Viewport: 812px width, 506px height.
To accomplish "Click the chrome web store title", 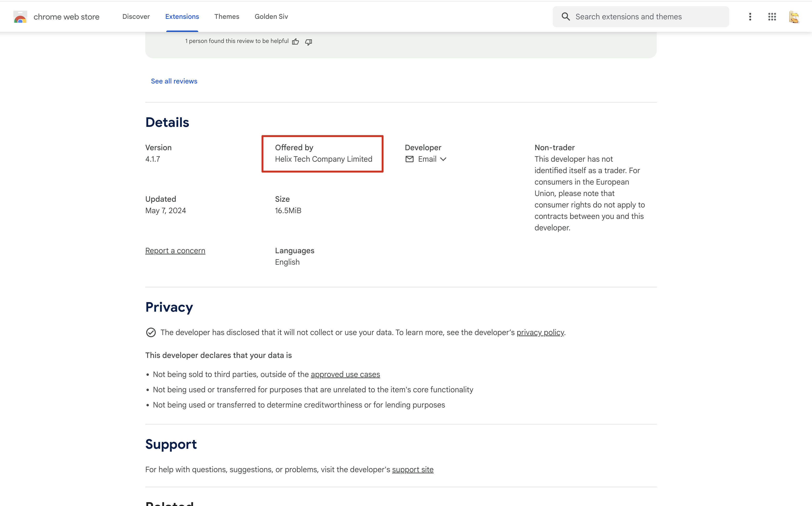I will (x=66, y=17).
